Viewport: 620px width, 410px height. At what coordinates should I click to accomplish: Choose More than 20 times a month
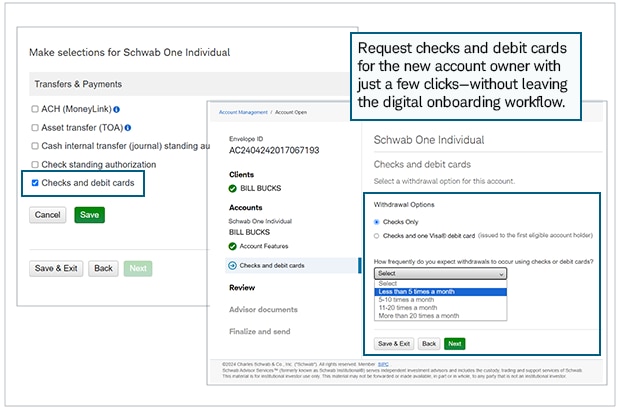pyautogui.click(x=440, y=316)
